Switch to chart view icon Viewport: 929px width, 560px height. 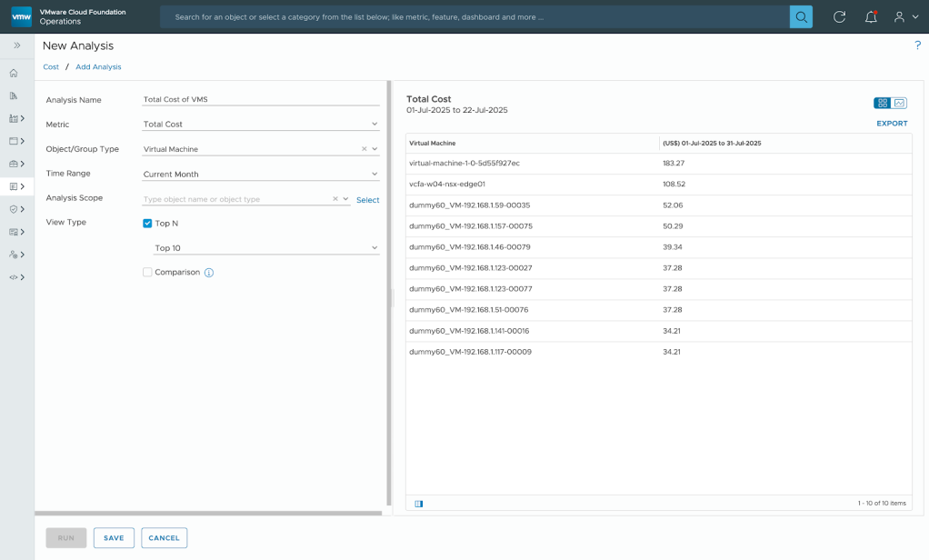tap(899, 103)
